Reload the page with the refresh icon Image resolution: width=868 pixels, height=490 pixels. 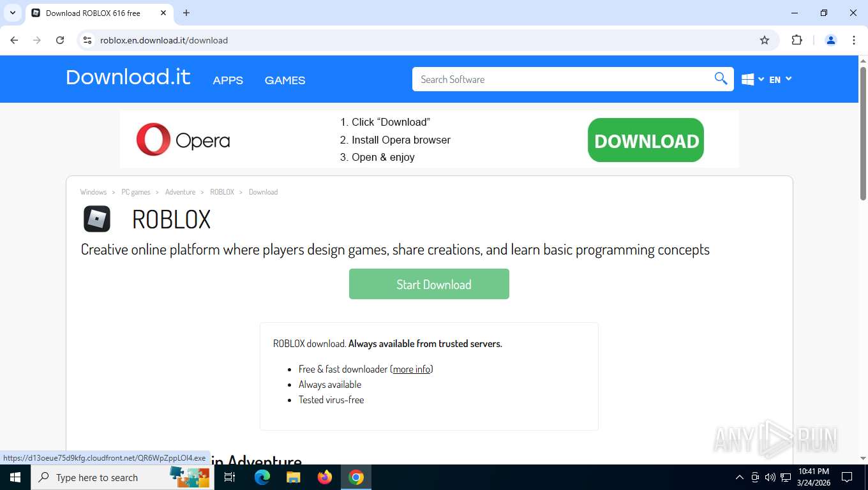click(x=60, y=40)
